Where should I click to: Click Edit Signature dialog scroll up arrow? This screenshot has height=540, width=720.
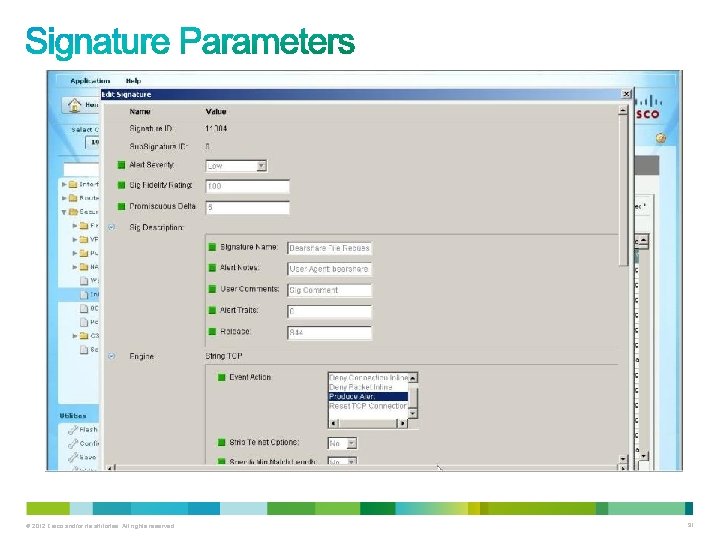coord(623,110)
